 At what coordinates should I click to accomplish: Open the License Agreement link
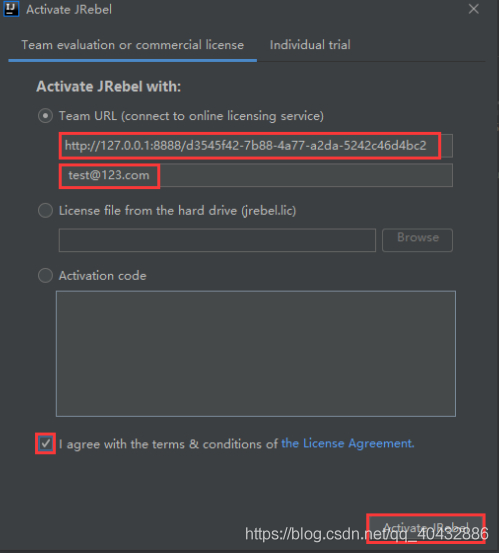348,443
